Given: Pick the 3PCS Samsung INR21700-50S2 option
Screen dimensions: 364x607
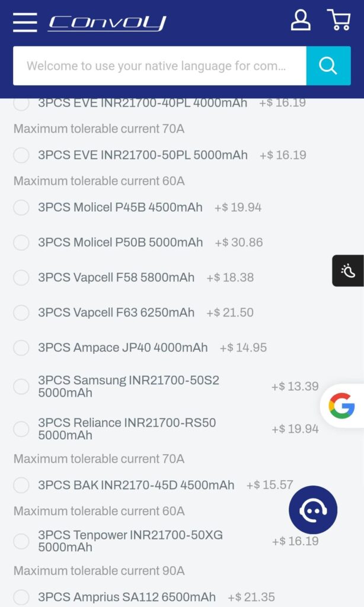Looking at the screenshot, I should pos(21,386).
